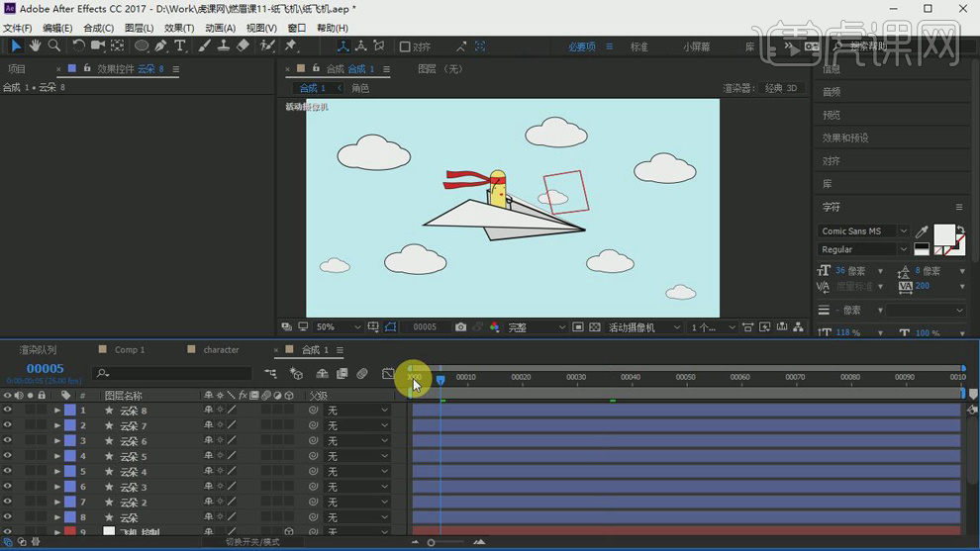Switch to the Comp 1 timeline tab
The image size is (980, 551).
(x=130, y=350)
